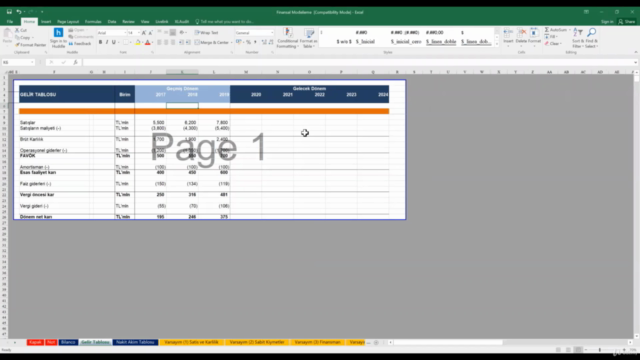Open the font size dropdown

click(x=139, y=33)
